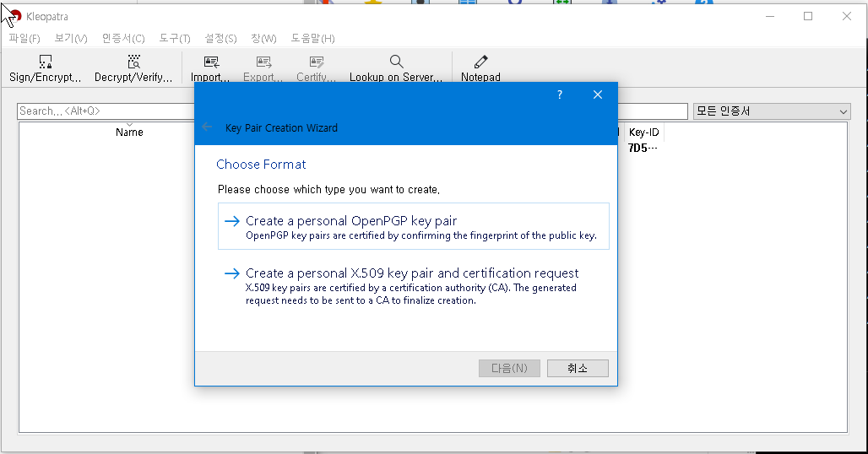Choose Create a personal X.509 key pair
868x454 pixels.
(x=414, y=286)
